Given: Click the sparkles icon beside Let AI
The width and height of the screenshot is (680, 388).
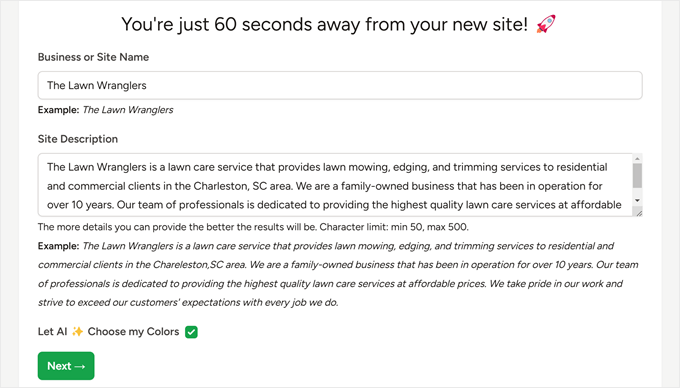Looking at the screenshot, I should (x=78, y=332).
